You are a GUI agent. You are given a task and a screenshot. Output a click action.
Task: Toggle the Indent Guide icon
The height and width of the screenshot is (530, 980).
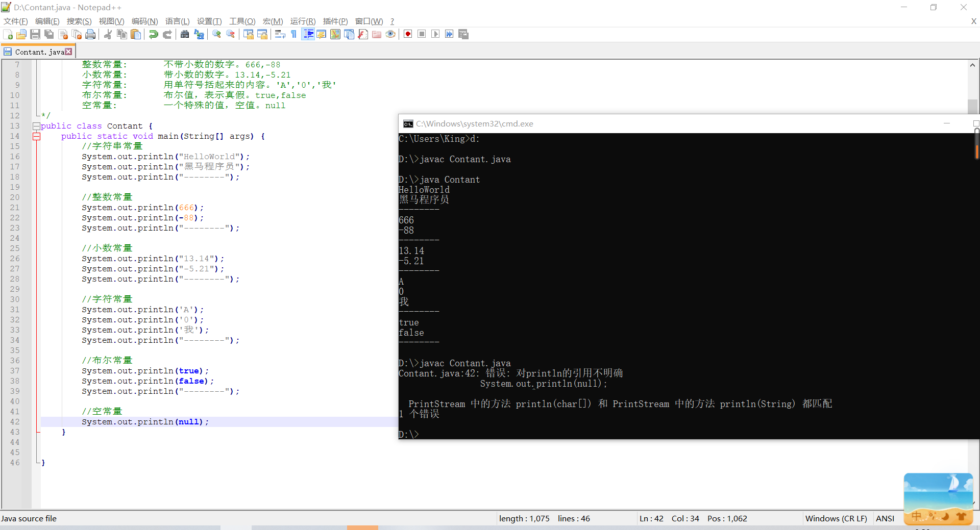(x=308, y=34)
